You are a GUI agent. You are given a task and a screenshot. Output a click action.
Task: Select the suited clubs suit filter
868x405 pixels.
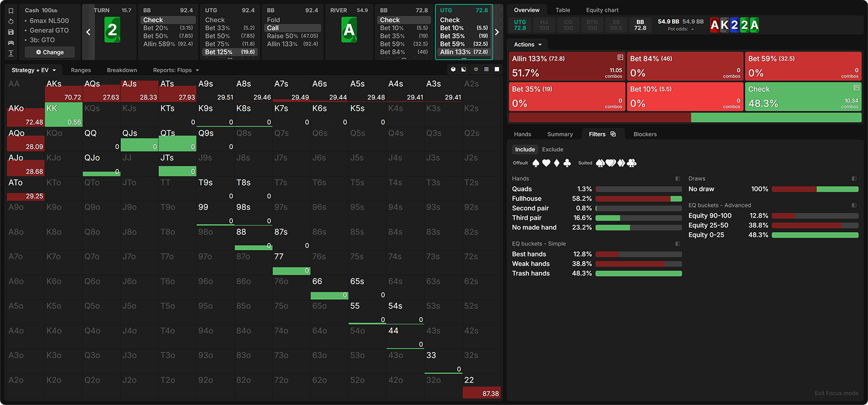tap(631, 163)
